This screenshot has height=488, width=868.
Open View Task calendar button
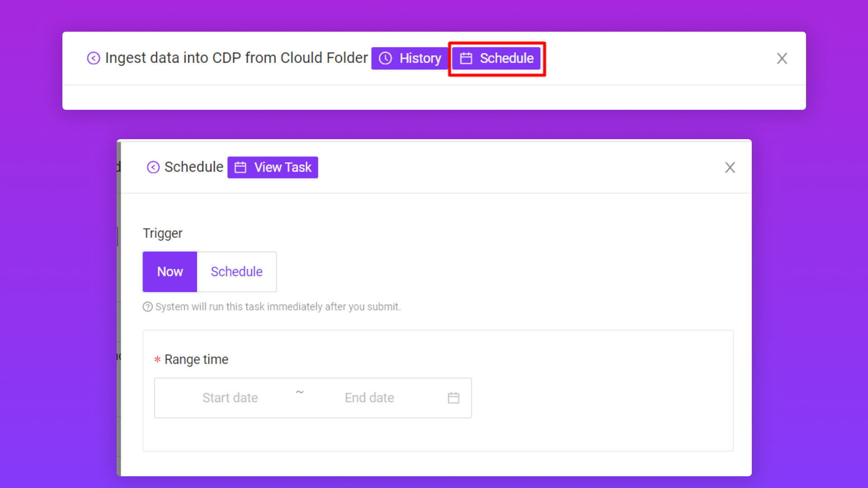pyautogui.click(x=273, y=167)
